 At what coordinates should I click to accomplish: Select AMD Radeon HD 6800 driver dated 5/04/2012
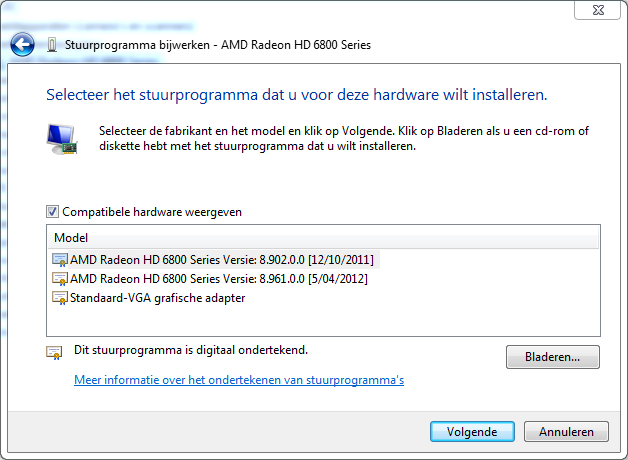219,279
